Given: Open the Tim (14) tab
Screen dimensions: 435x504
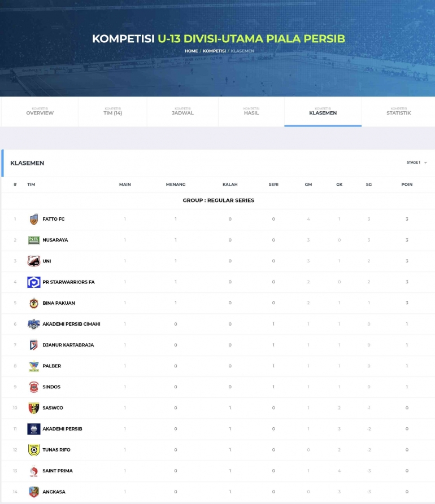Looking at the screenshot, I should [x=112, y=112].
